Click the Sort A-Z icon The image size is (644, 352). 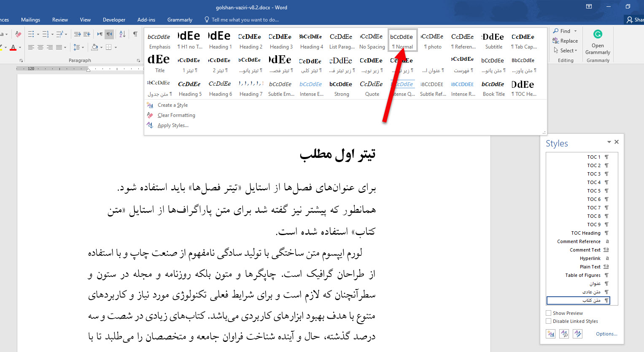pyautogui.click(x=122, y=34)
